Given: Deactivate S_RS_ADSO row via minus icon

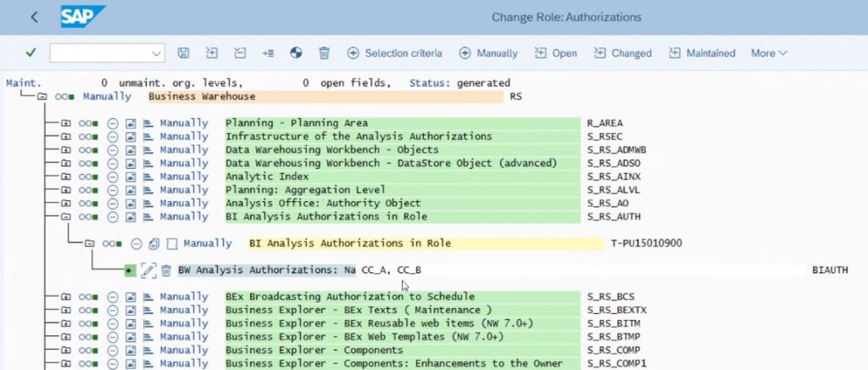Looking at the screenshot, I should (x=113, y=163).
